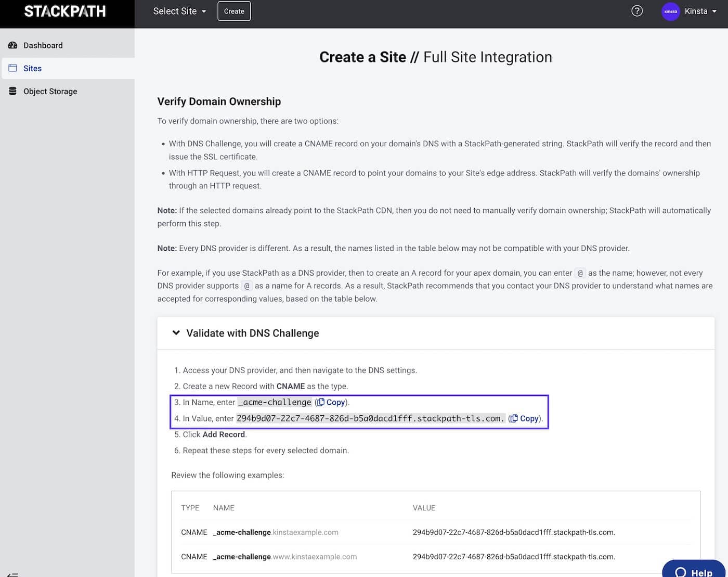Go to Dashboard in sidebar
The width and height of the screenshot is (728, 577).
[43, 45]
